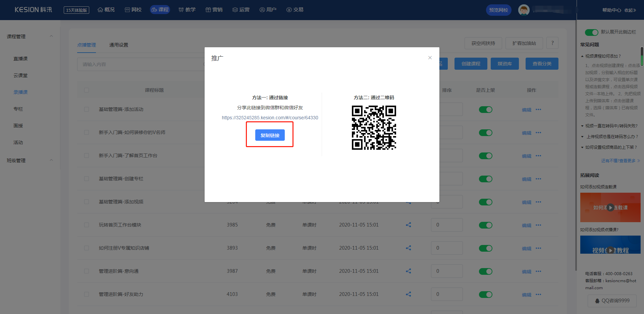Screen dimensions: 644x314
Task: Open more options dots for 基础管理篇-添加活动
Action: 538,110
